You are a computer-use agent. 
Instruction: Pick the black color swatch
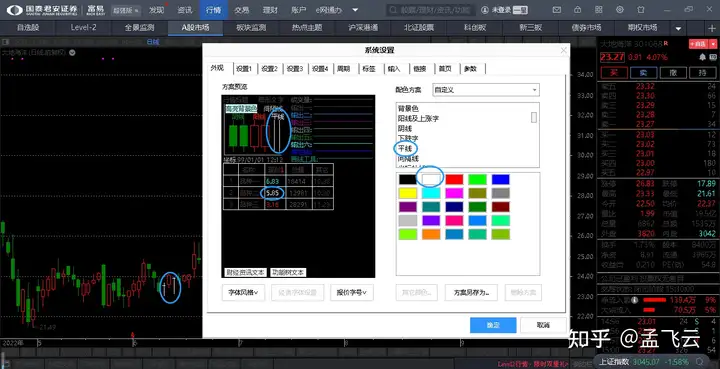[408, 179]
